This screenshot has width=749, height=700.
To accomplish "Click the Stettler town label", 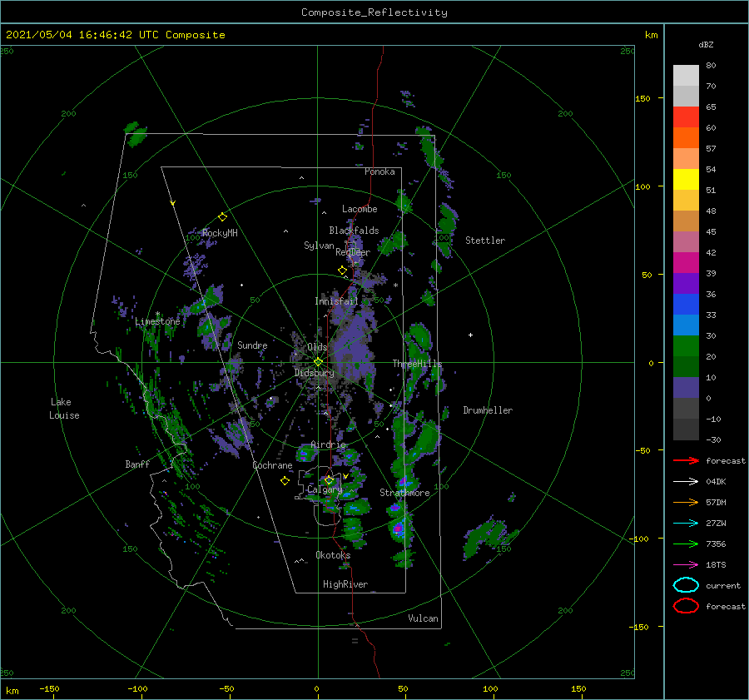I will tap(485, 241).
